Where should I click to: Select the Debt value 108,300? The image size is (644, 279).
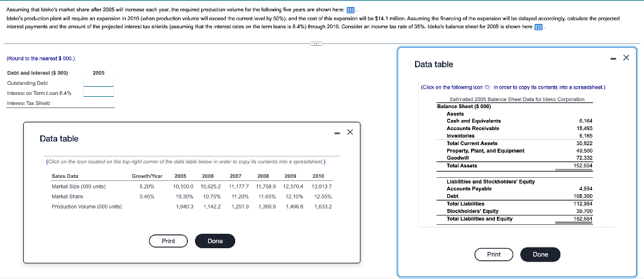coord(583,196)
